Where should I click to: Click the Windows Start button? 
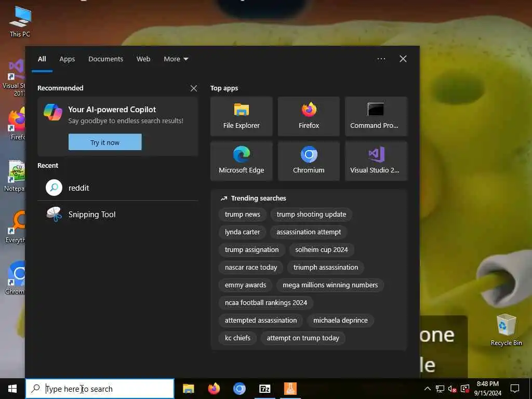(12, 389)
